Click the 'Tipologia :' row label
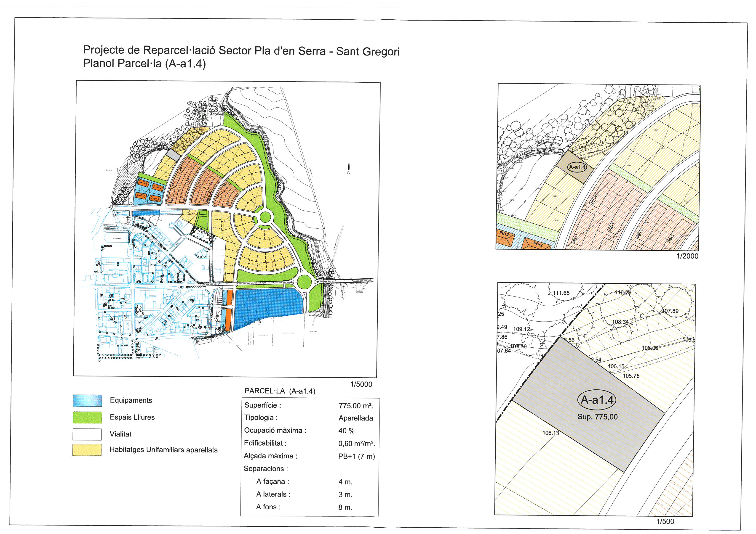Image resolution: width=756 pixels, height=534 pixels. coord(261,418)
